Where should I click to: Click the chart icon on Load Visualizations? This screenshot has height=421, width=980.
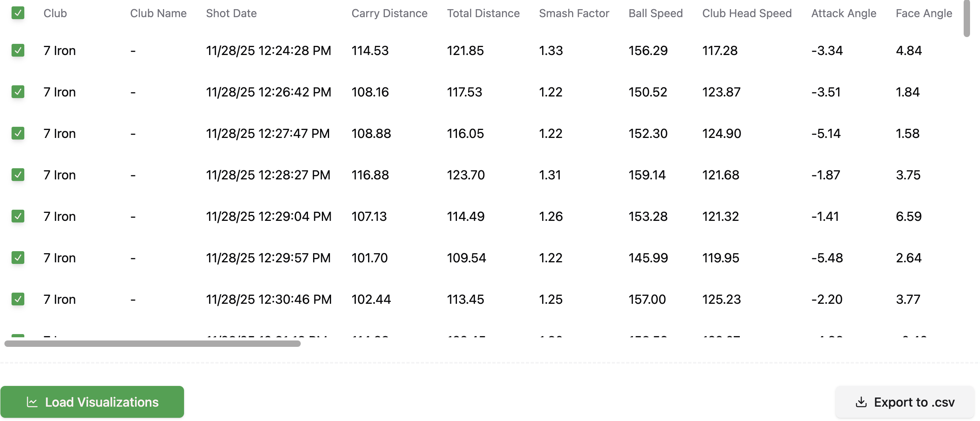point(32,402)
